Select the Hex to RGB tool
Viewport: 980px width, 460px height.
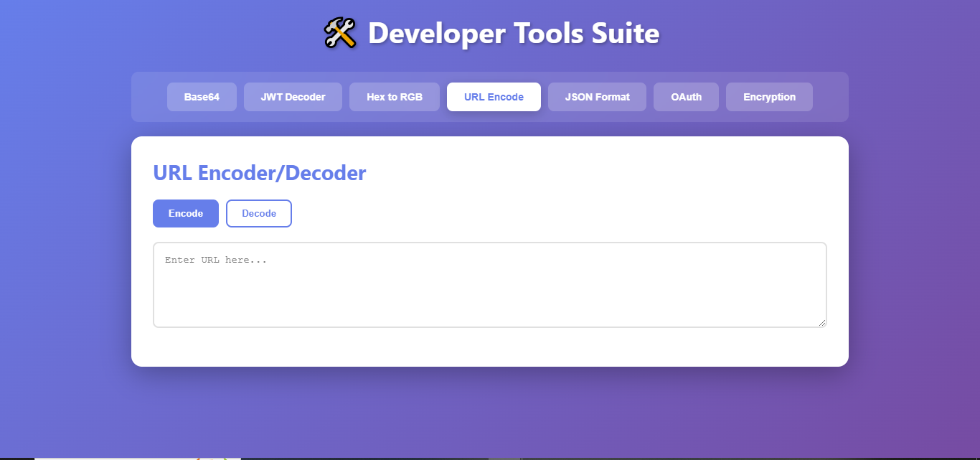(x=395, y=97)
